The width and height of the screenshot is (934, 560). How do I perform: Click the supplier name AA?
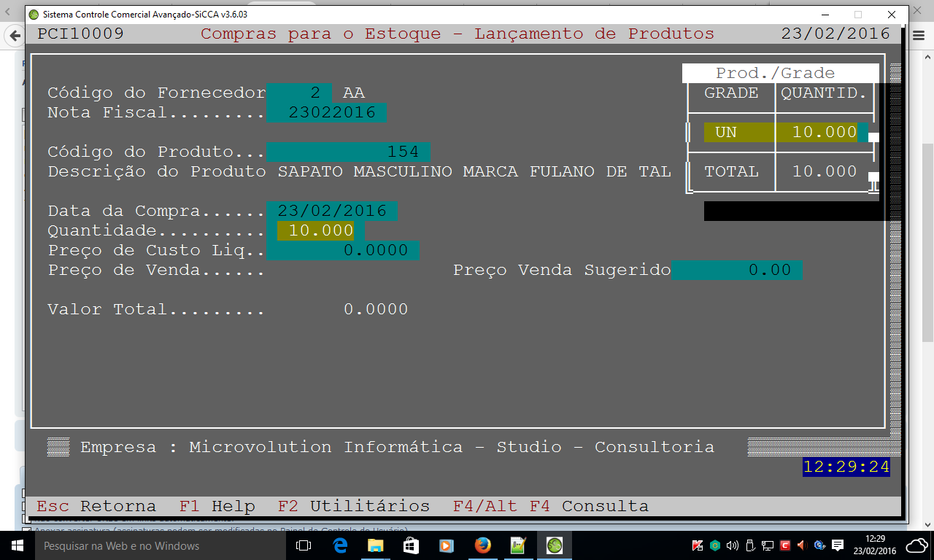pyautogui.click(x=354, y=93)
